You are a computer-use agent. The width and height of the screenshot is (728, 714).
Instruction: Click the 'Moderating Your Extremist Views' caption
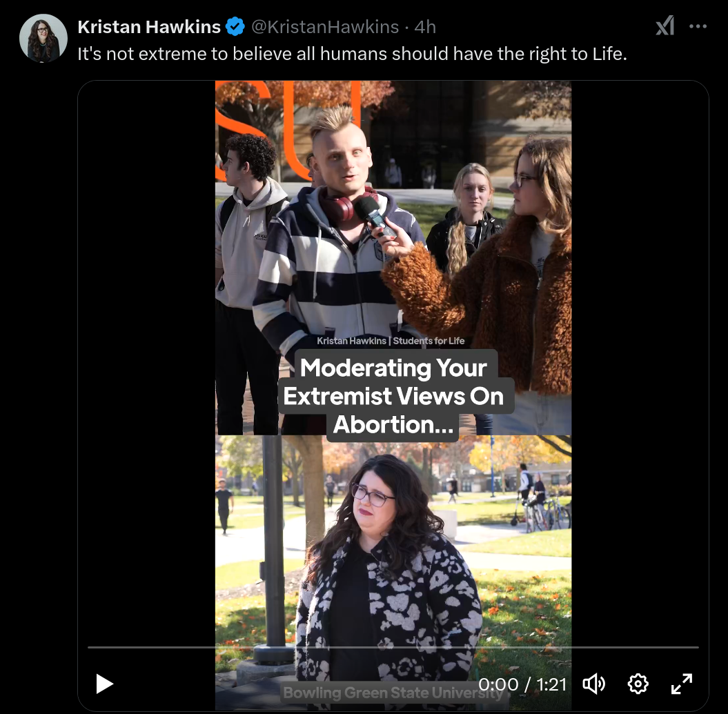(x=393, y=396)
